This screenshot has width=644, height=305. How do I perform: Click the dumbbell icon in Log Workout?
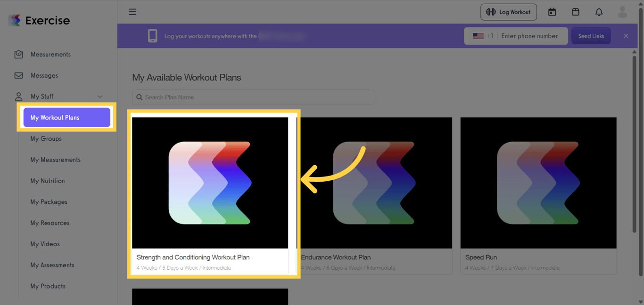(491, 12)
